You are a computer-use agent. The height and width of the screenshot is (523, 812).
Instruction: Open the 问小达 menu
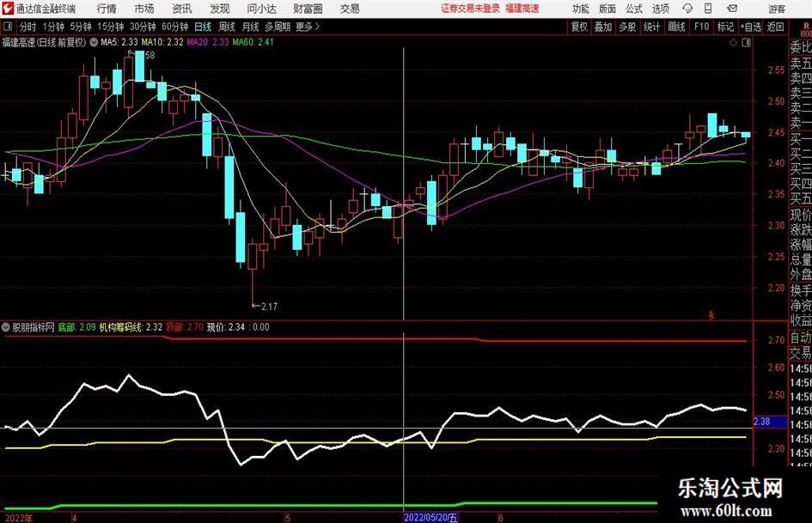tap(261, 9)
